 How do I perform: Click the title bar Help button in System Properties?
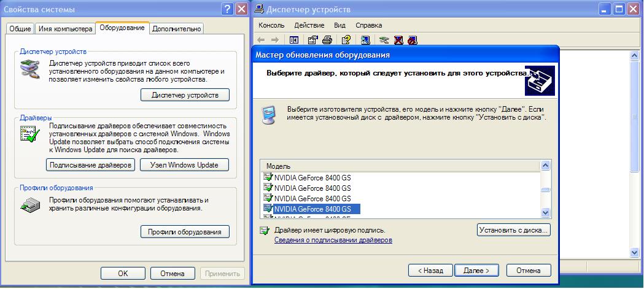click(227, 9)
